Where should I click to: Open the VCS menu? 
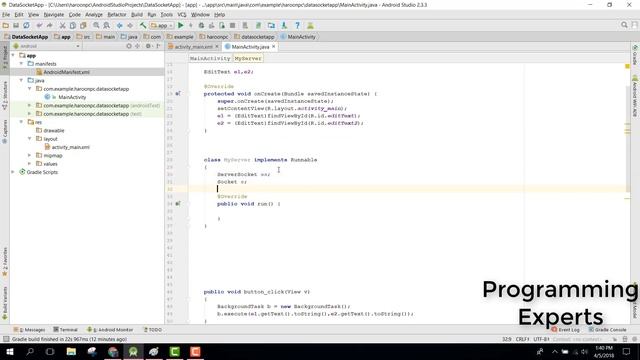182,15
